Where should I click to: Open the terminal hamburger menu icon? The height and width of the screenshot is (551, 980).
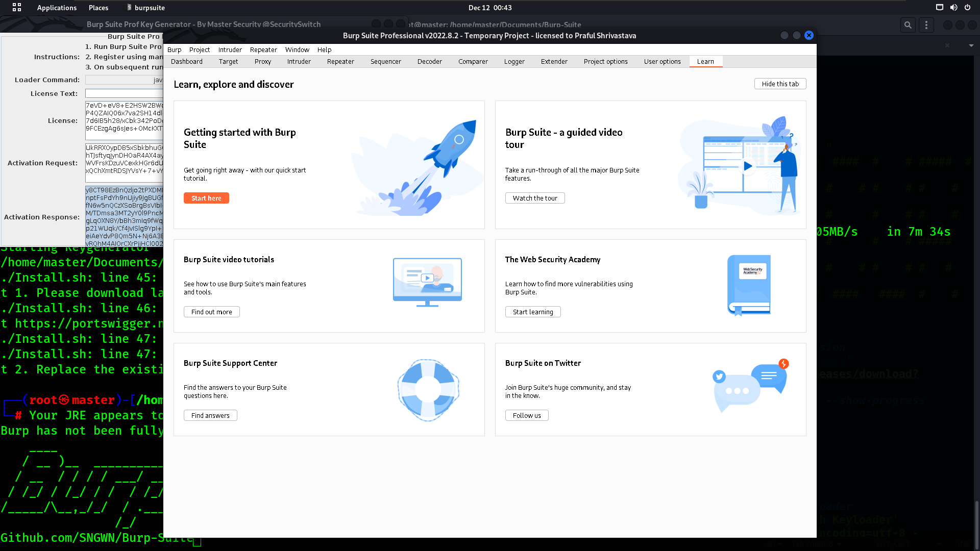click(926, 24)
